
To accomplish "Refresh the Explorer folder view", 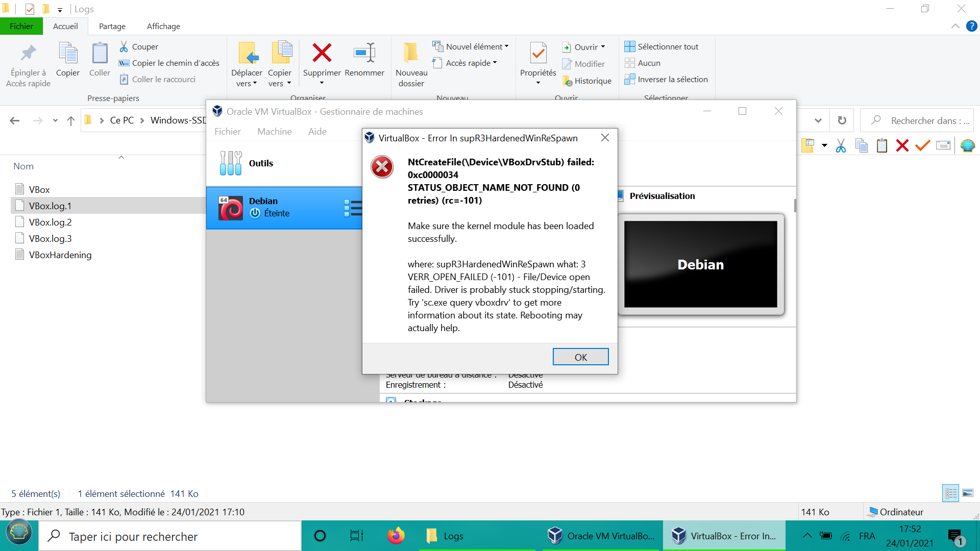I will [x=842, y=120].
